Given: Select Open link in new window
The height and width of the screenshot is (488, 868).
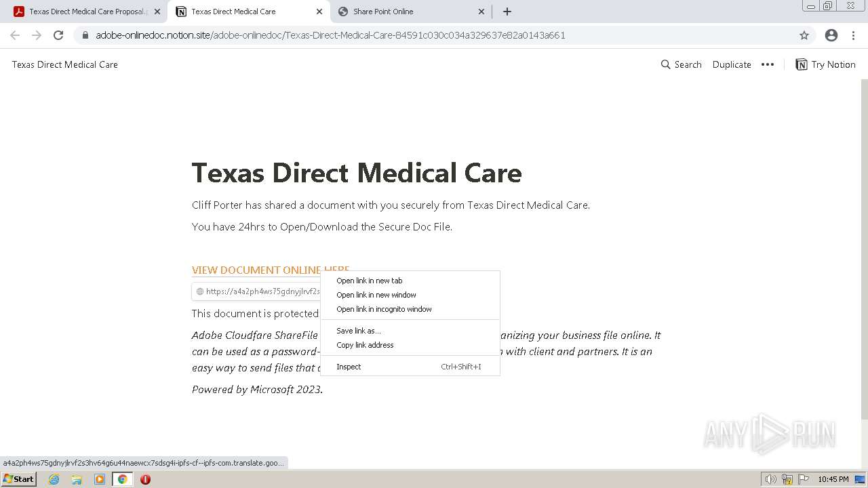Looking at the screenshot, I should coord(410,295).
